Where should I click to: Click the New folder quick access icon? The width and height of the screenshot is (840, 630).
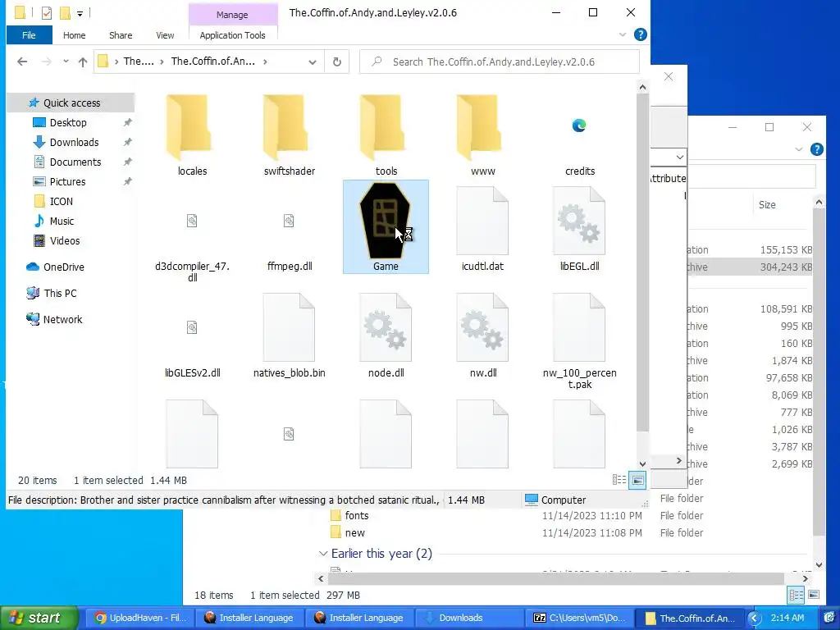tap(66, 12)
